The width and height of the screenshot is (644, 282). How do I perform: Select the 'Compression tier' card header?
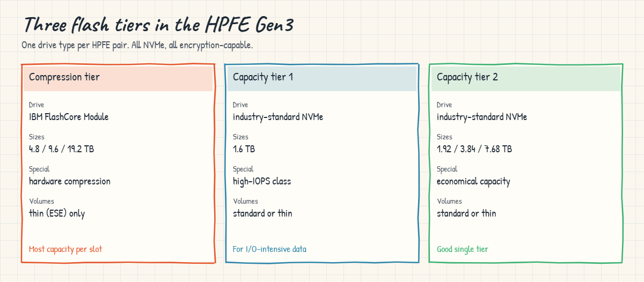coord(118,78)
